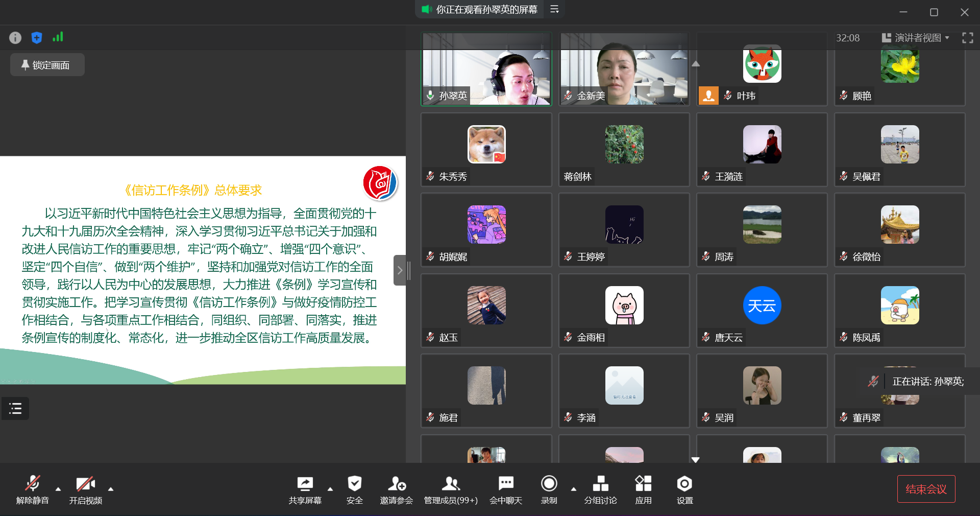This screenshot has height=516, width=980.
Task: Select 孙翠英's video tile
Action: (486, 69)
